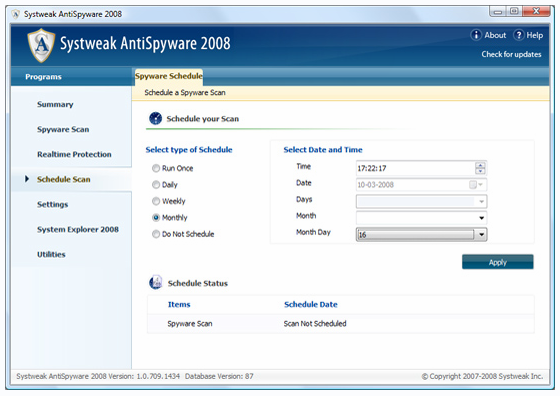
Task: Select the Daily schedule option
Action: point(156,185)
